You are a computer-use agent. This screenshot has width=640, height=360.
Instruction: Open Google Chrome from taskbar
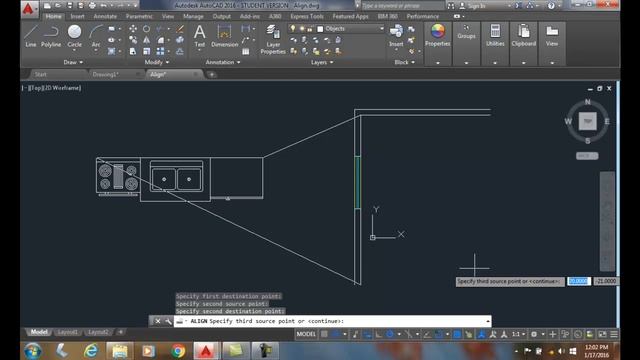(x=178, y=351)
